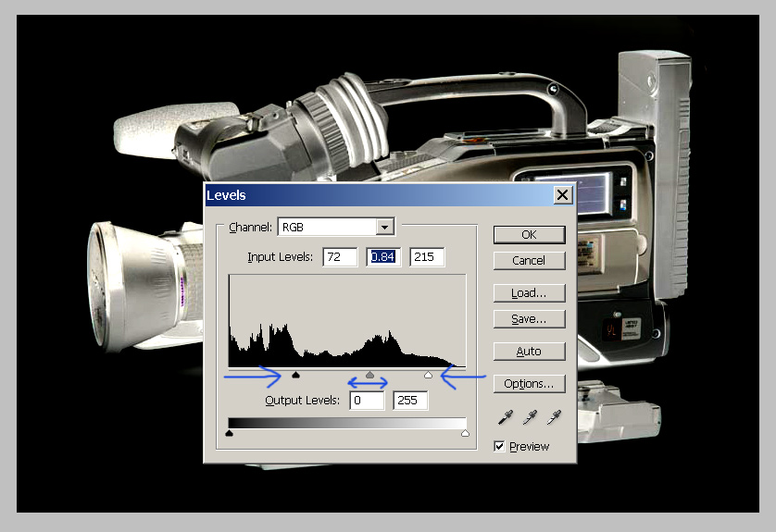Apply Auto levels
Viewport: 776px width, 532px height.
tap(529, 352)
